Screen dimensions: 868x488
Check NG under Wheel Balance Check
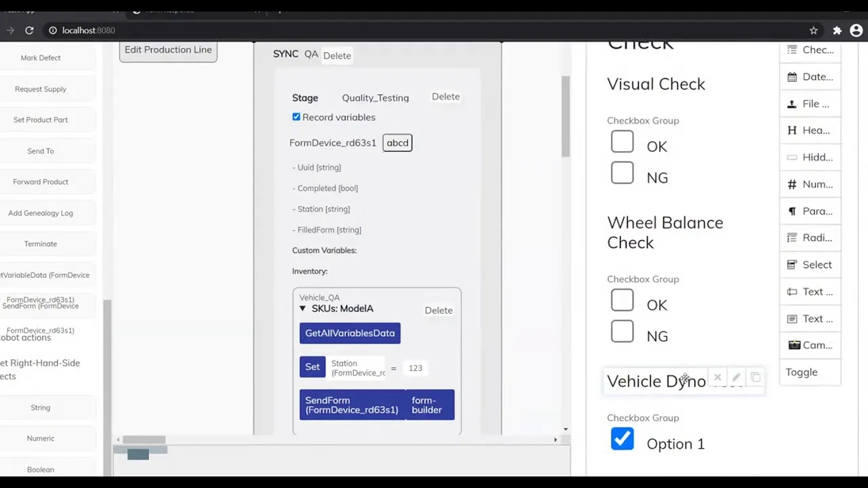click(x=622, y=331)
